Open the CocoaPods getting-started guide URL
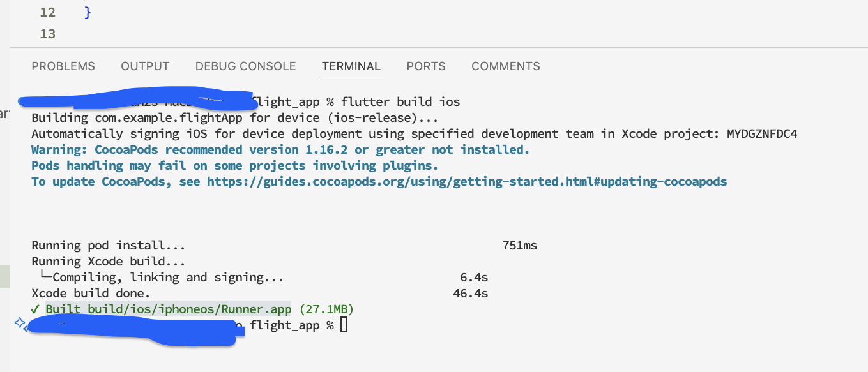The width and height of the screenshot is (868, 372). pos(467,182)
